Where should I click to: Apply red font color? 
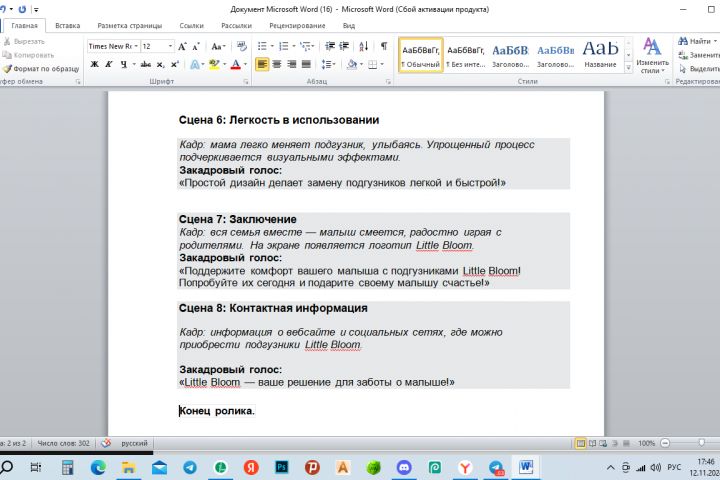click(x=236, y=64)
